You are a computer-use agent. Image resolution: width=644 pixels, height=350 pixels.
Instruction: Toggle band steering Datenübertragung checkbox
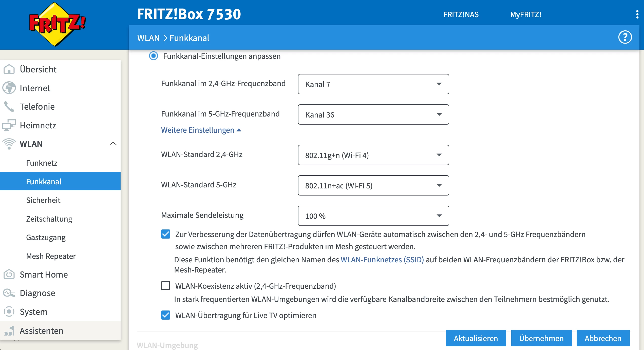[166, 234]
